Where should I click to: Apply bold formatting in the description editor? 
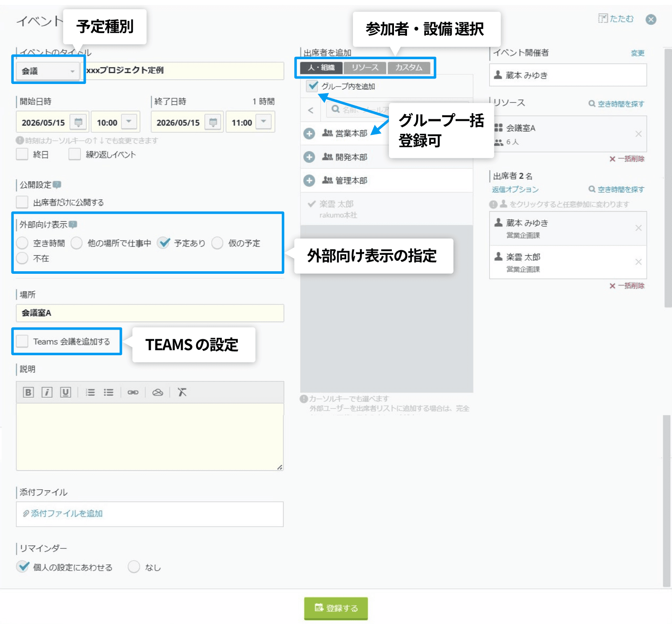click(x=28, y=392)
